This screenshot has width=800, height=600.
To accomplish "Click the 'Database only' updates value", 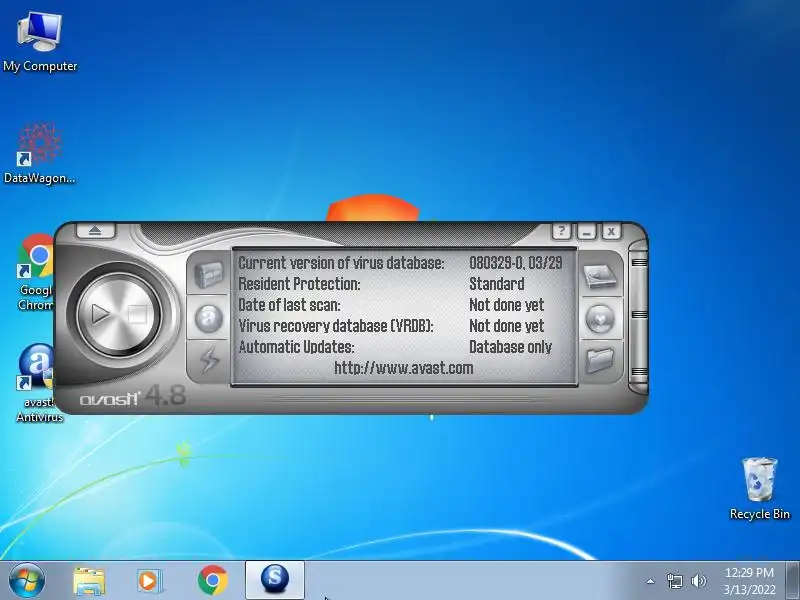I will 510,347.
